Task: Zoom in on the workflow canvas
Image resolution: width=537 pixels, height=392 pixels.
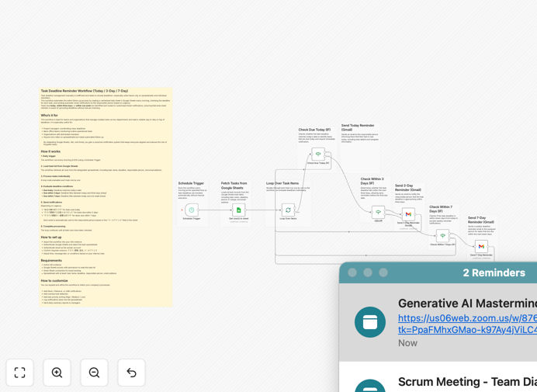Action: tap(57, 373)
